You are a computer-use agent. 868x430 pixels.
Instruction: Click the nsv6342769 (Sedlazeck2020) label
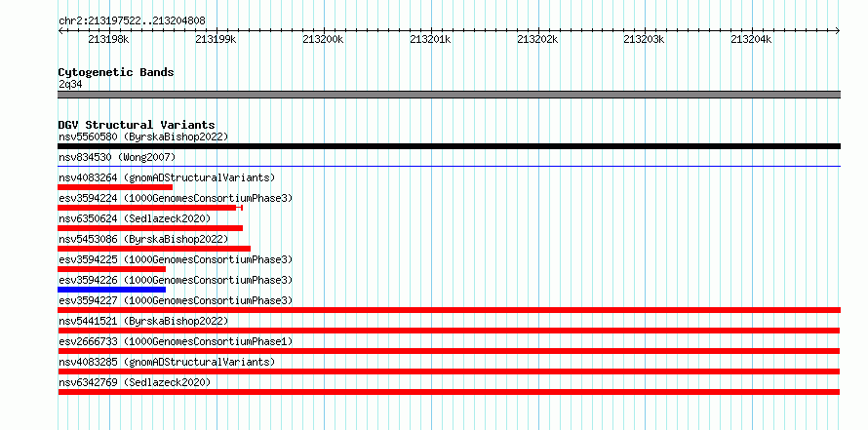click(135, 382)
